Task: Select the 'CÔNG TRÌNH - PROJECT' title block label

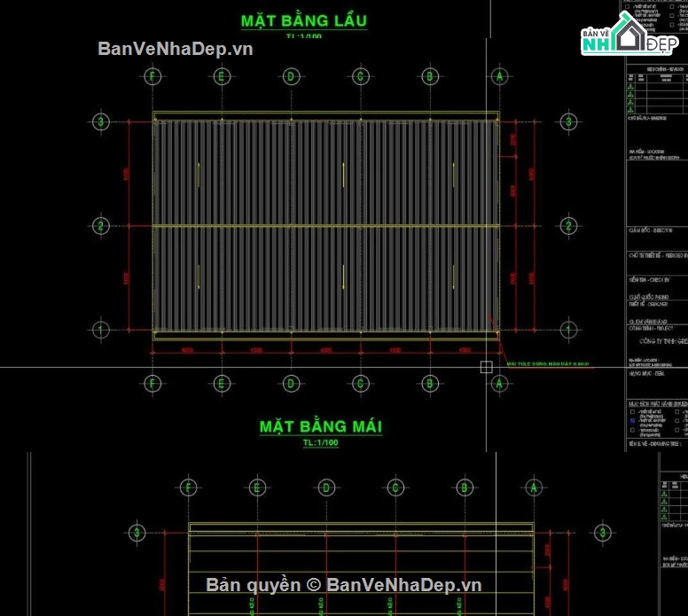Action: tap(651, 328)
